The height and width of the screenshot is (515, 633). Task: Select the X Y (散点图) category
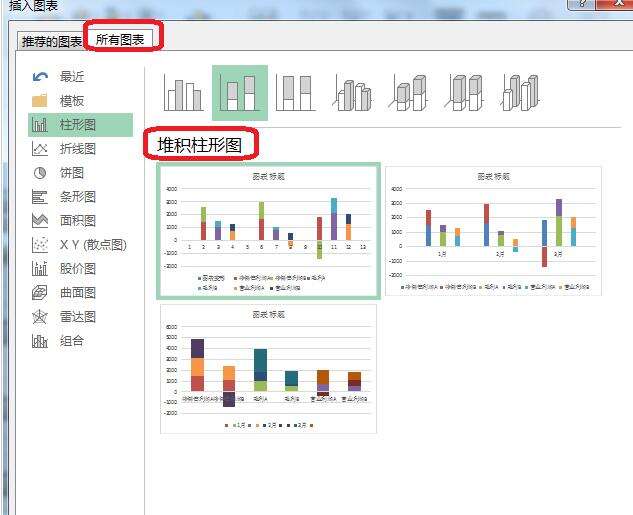pyautogui.click(x=81, y=245)
